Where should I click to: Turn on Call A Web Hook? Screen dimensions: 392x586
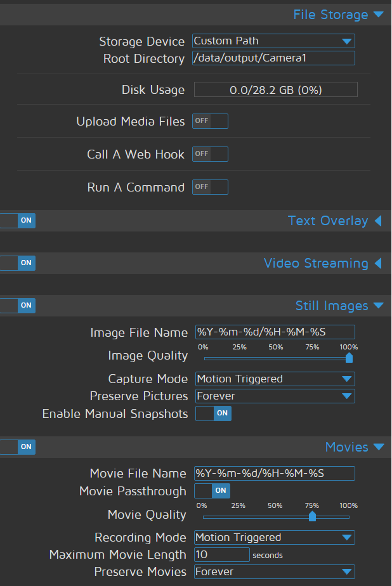click(x=210, y=154)
